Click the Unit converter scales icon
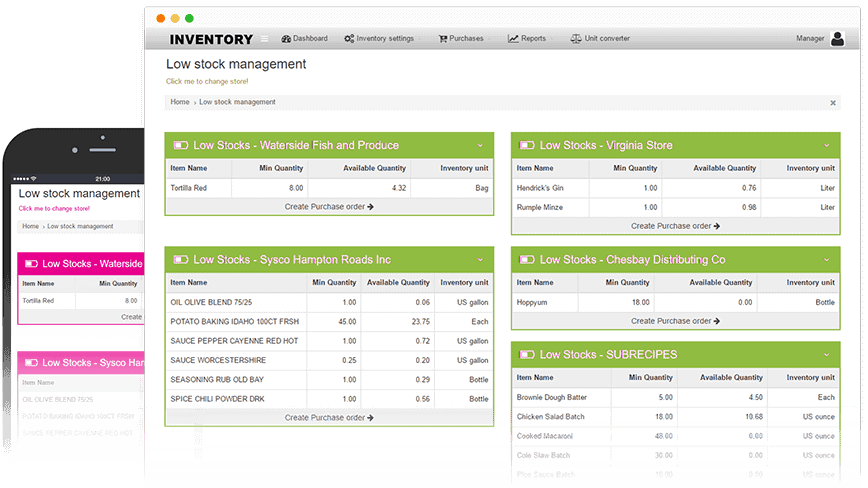The image size is (868, 488). (576, 39)
